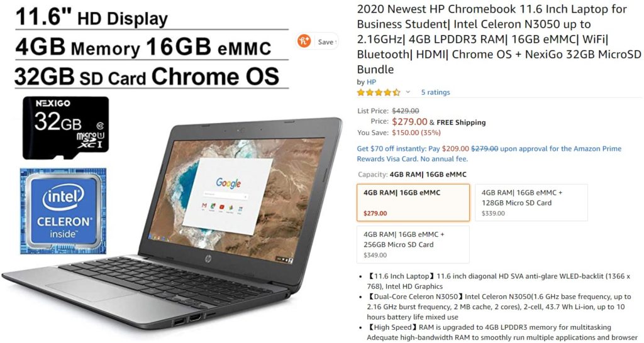This screenshot has height=343, width=644.
Task: Click the laptop's touchpad in the image
Action: [91, 290]
